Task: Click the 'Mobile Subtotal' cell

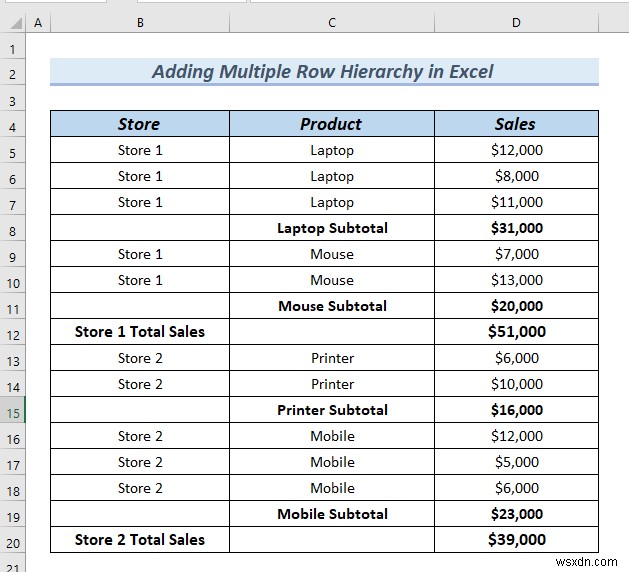Action: point(332,514)
